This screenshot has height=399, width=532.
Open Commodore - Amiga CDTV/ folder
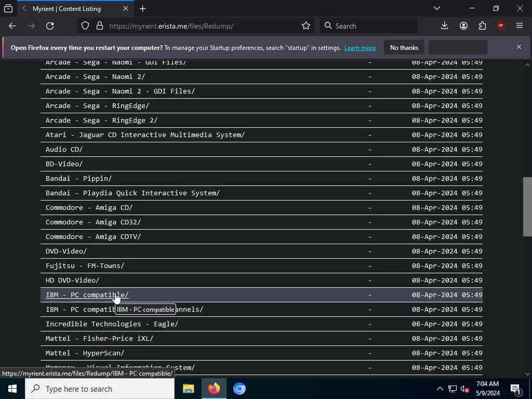click(94, 237)
